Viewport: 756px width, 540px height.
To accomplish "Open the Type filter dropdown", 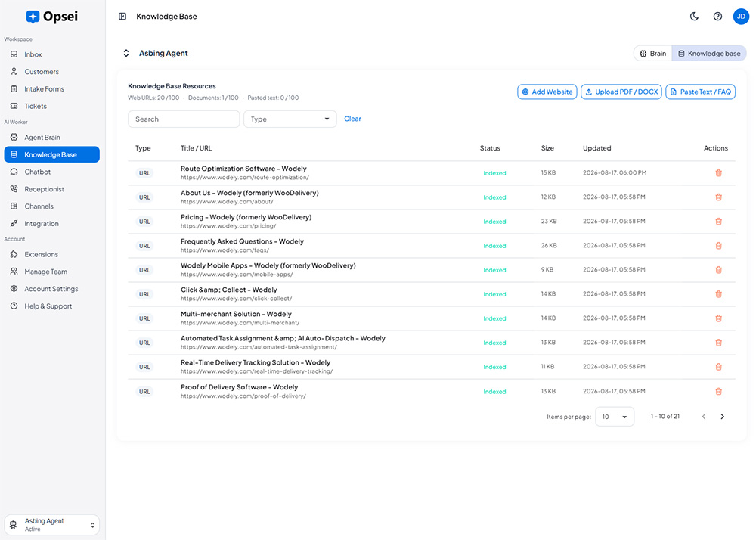I will [290, 119].
